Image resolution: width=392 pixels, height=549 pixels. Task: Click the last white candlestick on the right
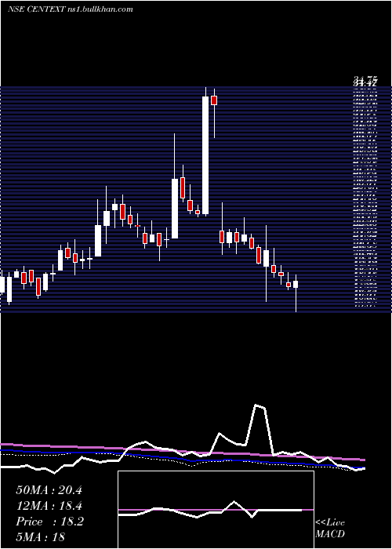(x=296, y=284)
